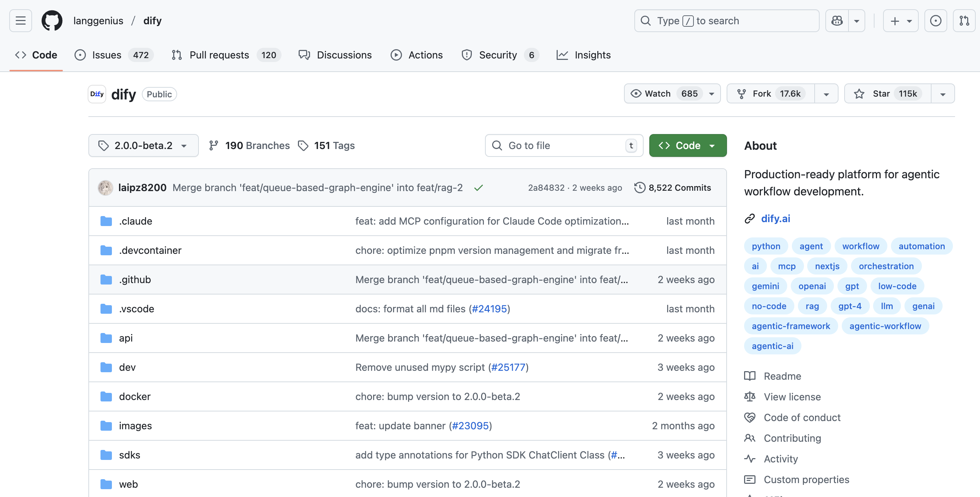View commit history via the clock icon
Screen dimensions: 980x497
click(x=640, y=187)
